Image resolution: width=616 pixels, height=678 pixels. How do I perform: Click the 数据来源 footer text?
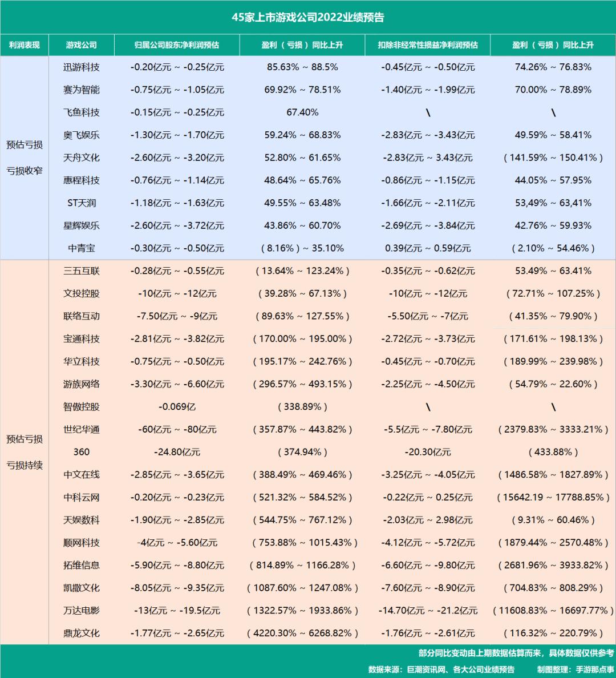click(x=441, y=669)
